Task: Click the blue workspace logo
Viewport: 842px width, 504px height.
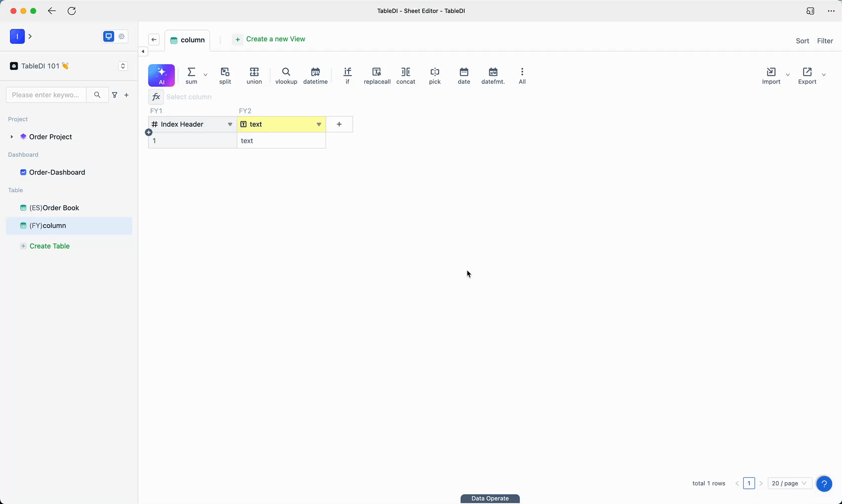Action: pyautogui.click(x=17, y=36)
